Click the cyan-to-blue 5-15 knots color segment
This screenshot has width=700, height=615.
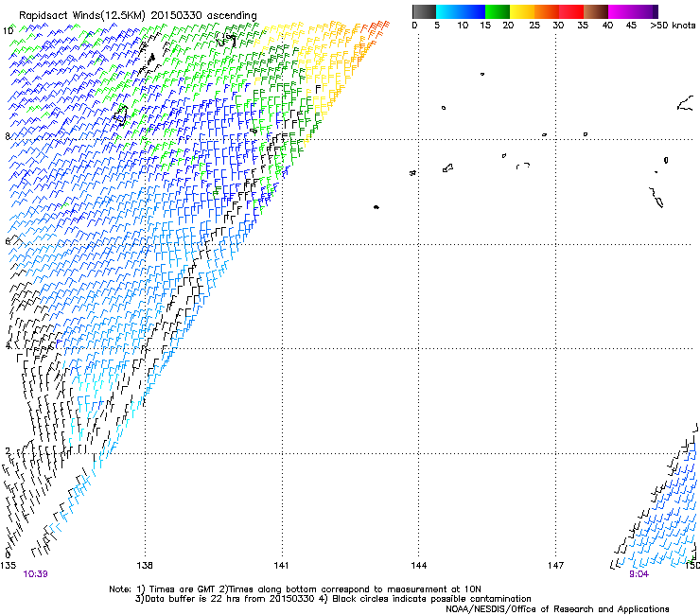(x=461, y=11)
